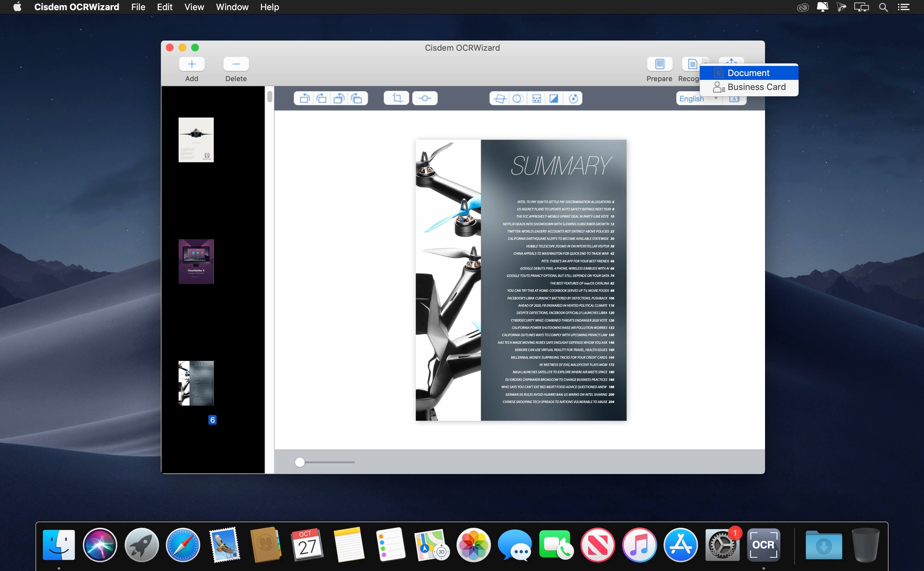Click the Despeckle (dotted square) icon

[x=536, y=99]
